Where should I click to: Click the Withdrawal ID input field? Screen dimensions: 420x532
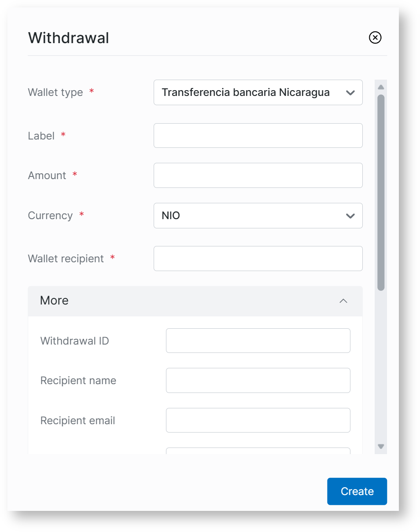(258, 341)
